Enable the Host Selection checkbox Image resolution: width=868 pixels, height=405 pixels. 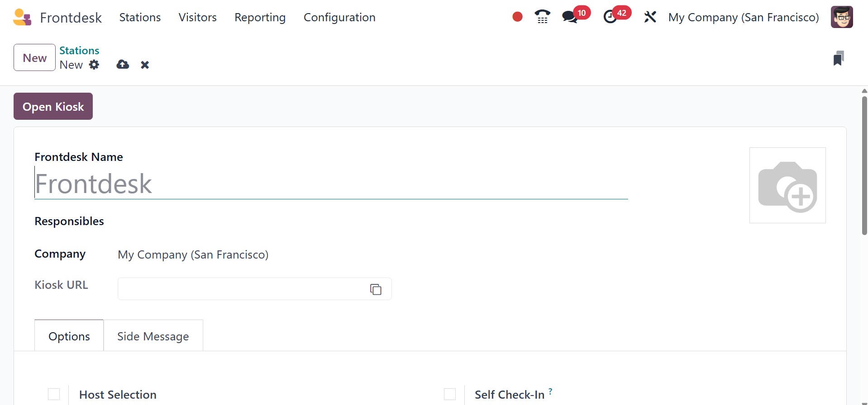coord(54,394)
